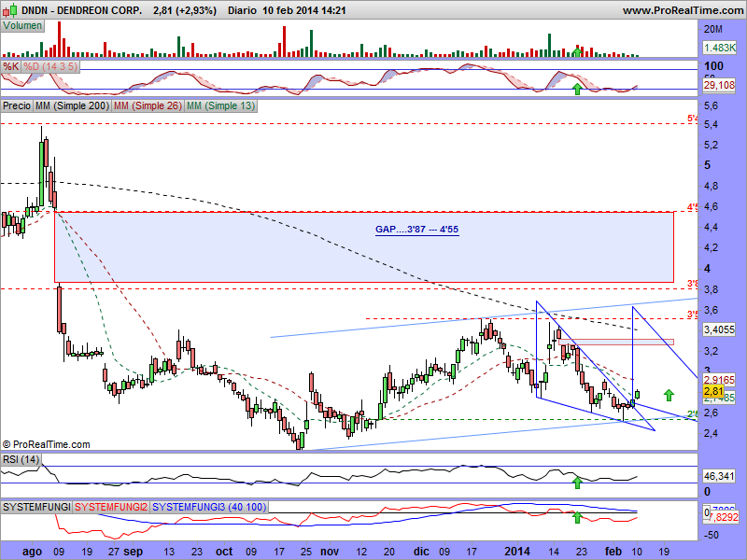Click the 2,4 price axis label
The width and height of the screenshot is (747, 560).
click(x=711, y=433)
